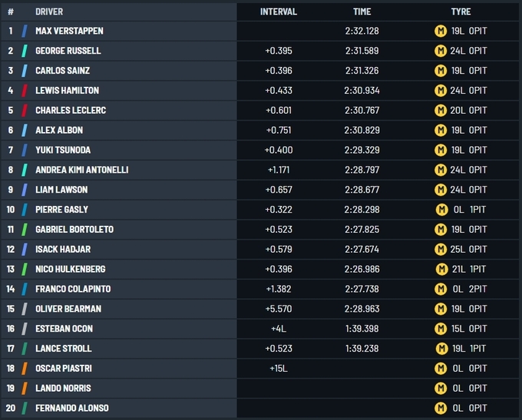The height and width of the screenshot is (420, 522).
Task: Sort by the DRIVER column header
Action: 49,12
